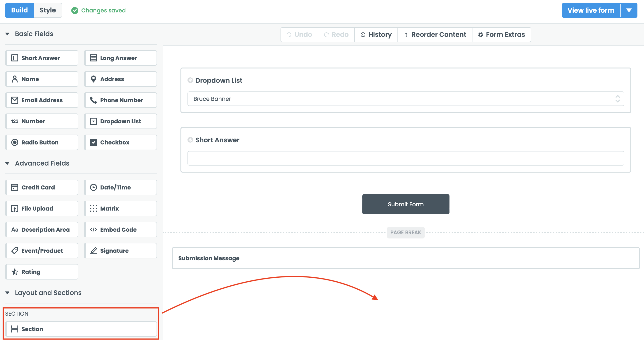Click the Credit Card field icon

pyautogui.click(x=15, y=187)
